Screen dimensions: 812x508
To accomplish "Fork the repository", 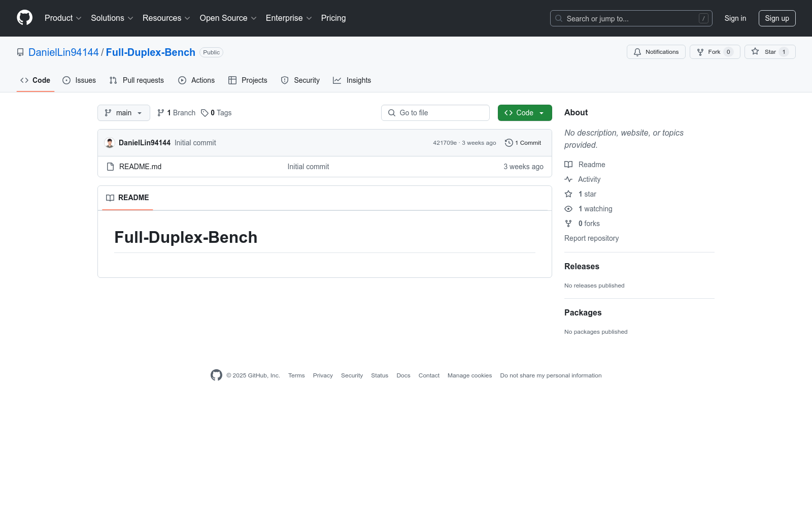I will [715, 52].
